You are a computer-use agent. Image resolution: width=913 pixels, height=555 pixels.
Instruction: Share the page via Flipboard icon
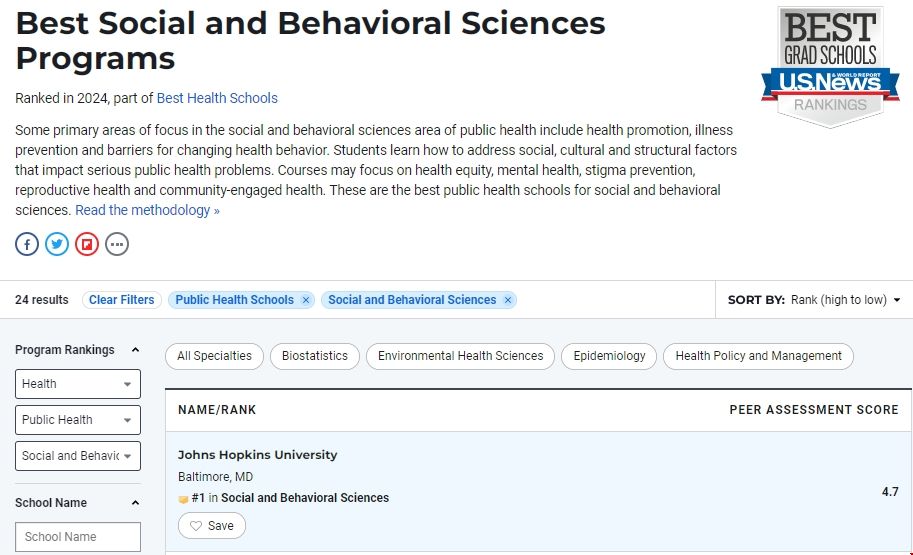pyautogui.click(x=87, y=244)
